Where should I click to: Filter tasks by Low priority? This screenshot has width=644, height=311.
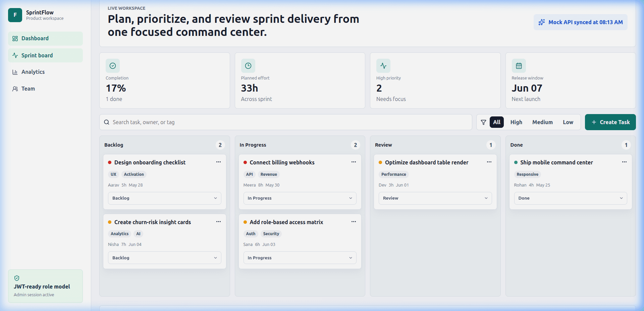568,122
